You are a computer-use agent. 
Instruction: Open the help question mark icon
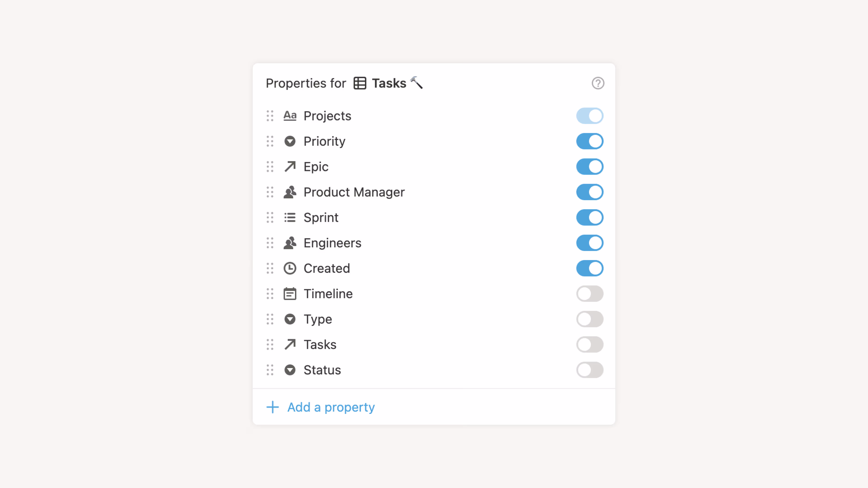click(598, 83)
